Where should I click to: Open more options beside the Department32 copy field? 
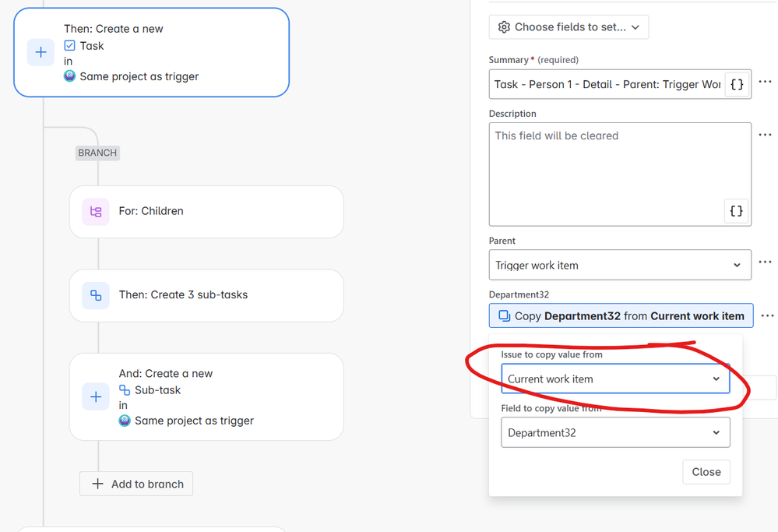(767, 315)
